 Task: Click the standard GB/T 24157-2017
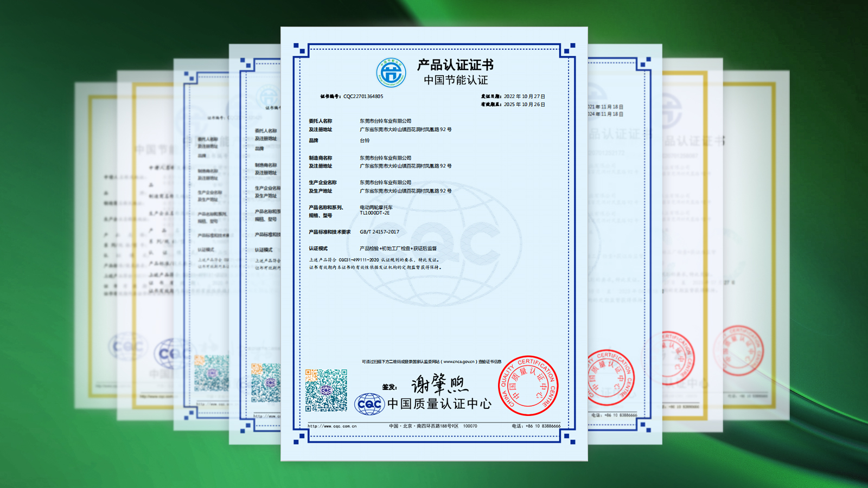tap(379, 232)
